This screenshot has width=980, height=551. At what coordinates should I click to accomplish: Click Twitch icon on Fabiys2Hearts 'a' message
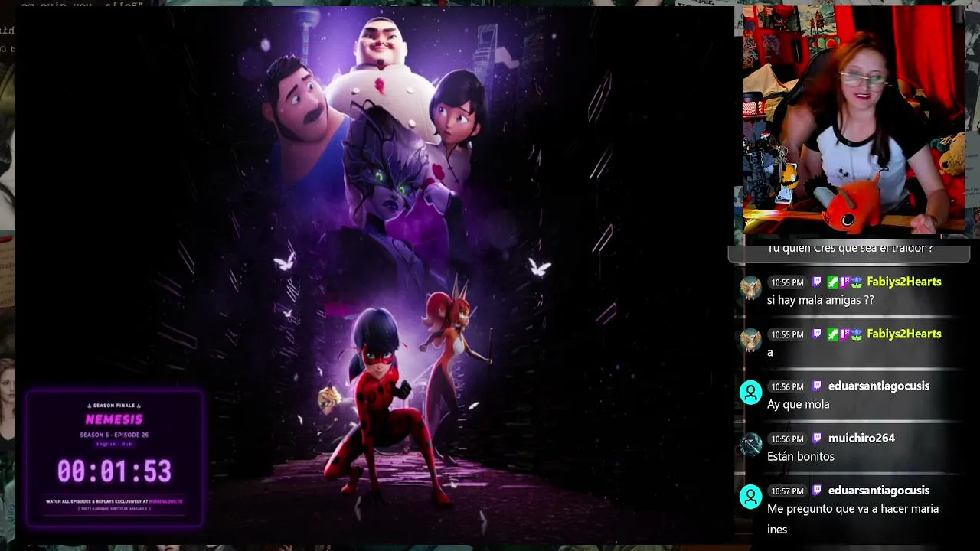click(817, 334)
